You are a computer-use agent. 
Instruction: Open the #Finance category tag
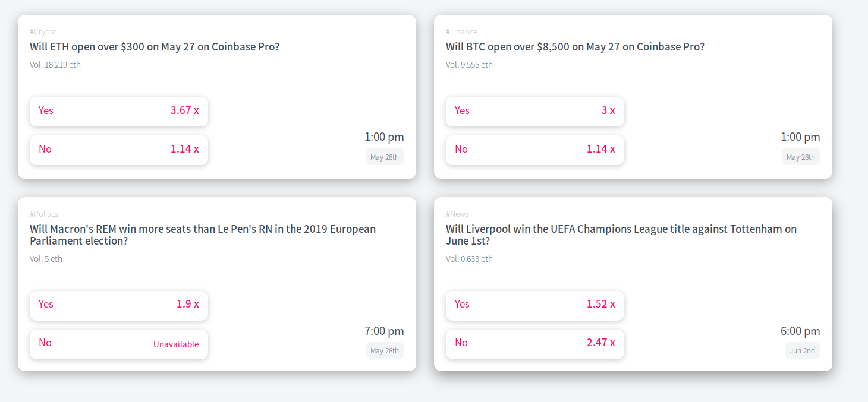(x=461, y=31)
